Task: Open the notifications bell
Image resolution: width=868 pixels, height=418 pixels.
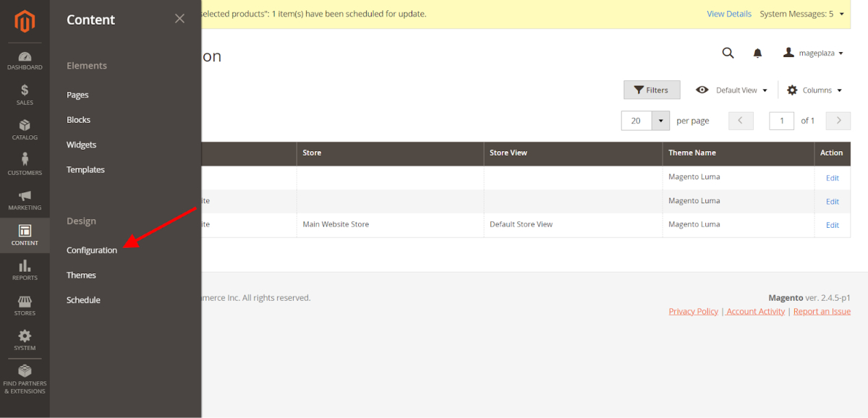Action: [x=757, y=53]
